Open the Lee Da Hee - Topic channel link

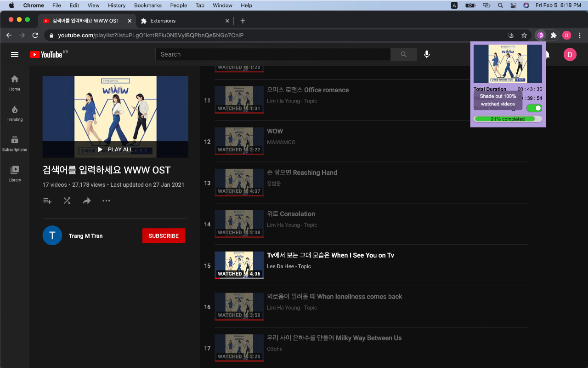pos(289,266)
